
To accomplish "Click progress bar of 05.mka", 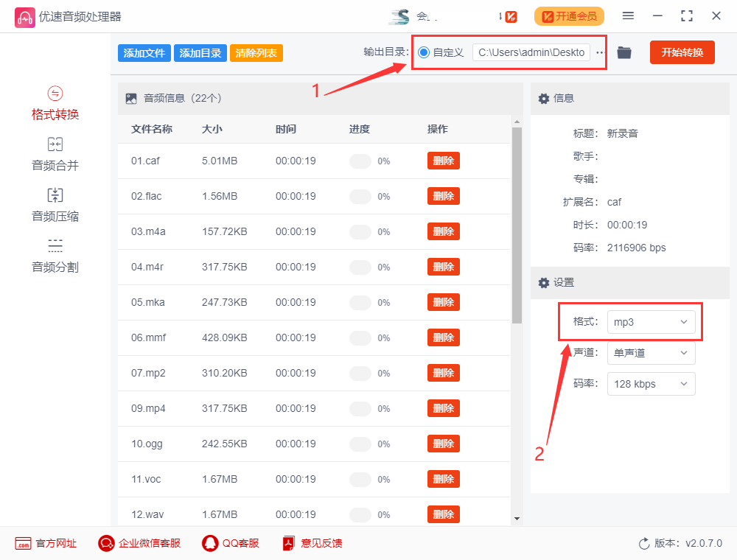I will point(360,303).
